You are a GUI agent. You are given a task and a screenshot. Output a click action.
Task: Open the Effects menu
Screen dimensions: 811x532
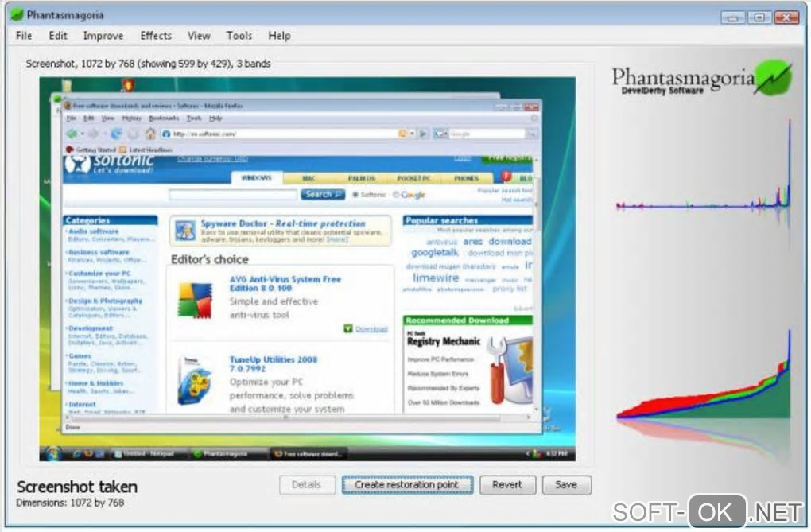(156, 36)
